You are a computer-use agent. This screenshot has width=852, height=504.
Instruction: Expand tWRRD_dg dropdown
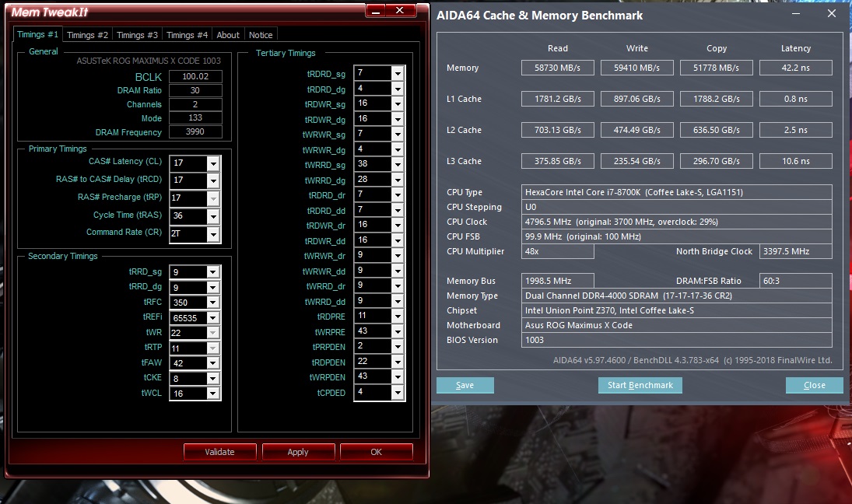click(x=398, y=179)
